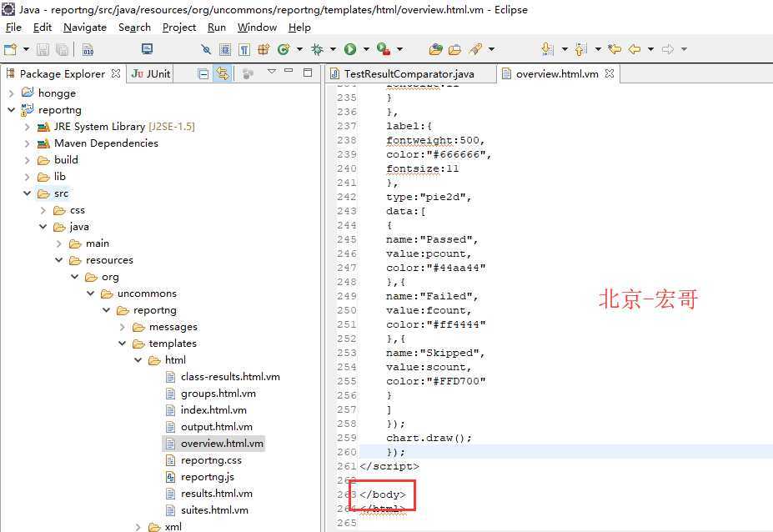Open the Run dropdown arrow
The image size is (773, 532).
point(366,49)
